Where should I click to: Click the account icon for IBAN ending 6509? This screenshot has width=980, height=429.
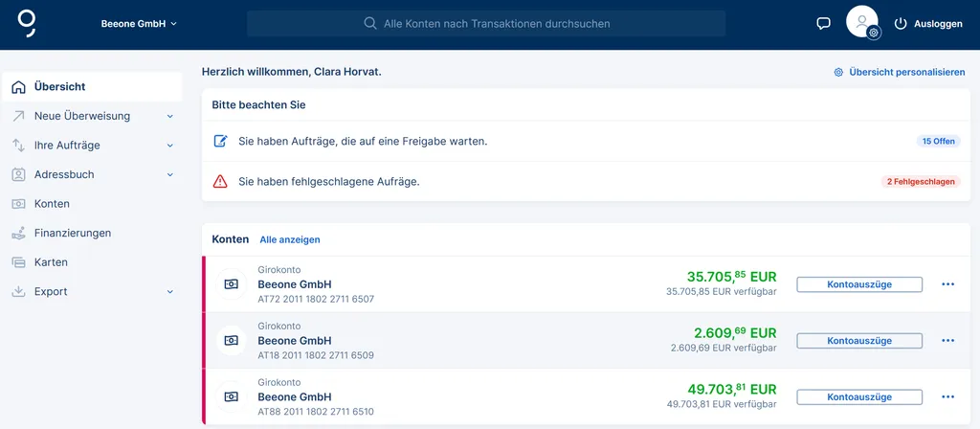point(232,341)
